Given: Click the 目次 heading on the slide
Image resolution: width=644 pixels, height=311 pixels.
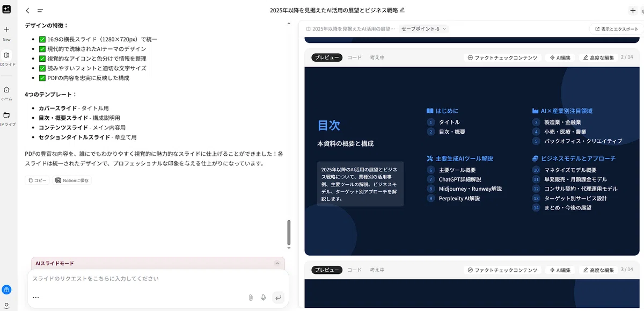Looking at the screenshot, I should (329, 125).
